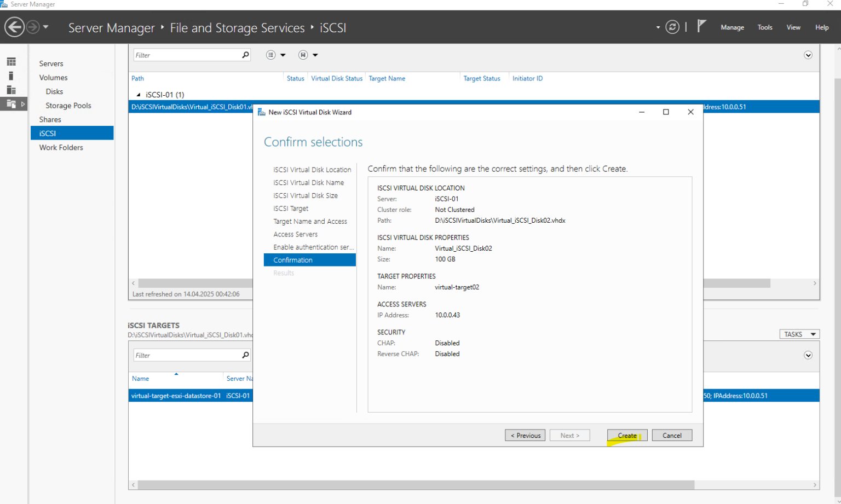Expand the TASKS dropdown in iSCSI TARGETS
The width and height of the screenshot is (841, 504).
799,334
